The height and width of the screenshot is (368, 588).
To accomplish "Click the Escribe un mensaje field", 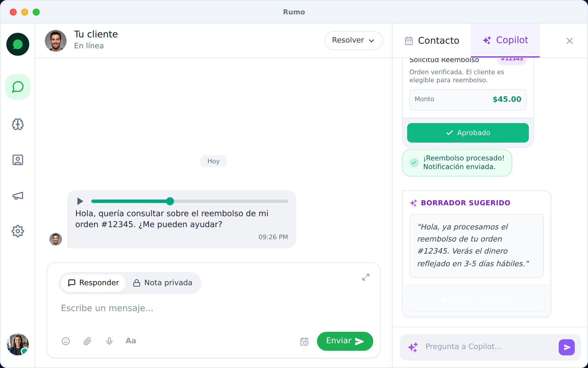I will (x=214, y=308).
